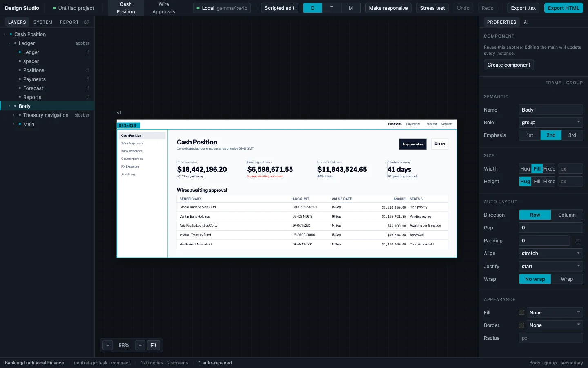
Task: Click Make responsive
Action: coord(388,8)
